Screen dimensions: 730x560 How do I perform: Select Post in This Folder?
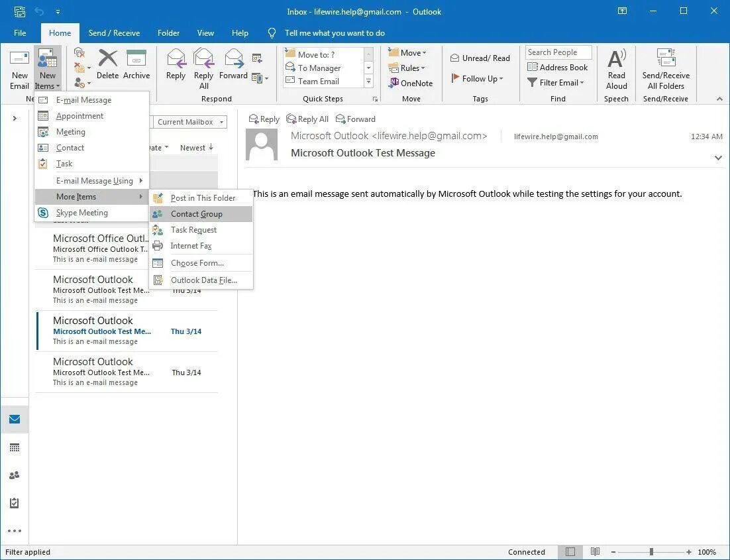tap(201, 198)
